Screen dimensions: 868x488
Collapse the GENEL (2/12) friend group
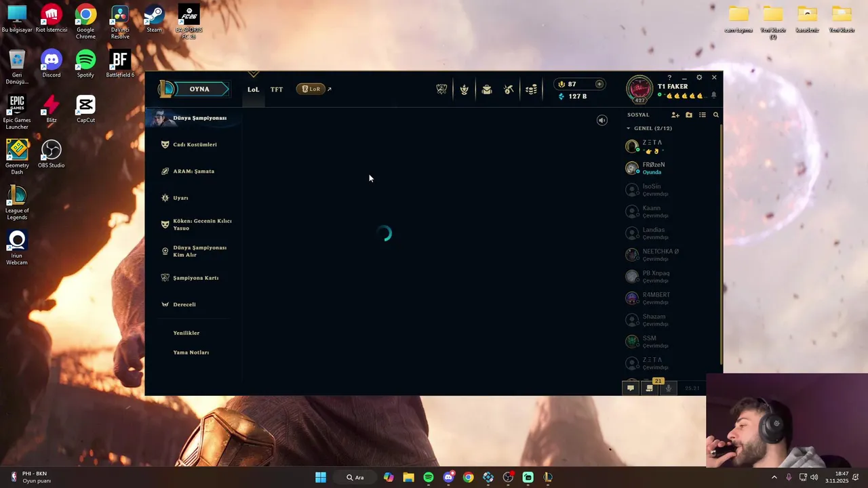(x=649, y=128)
